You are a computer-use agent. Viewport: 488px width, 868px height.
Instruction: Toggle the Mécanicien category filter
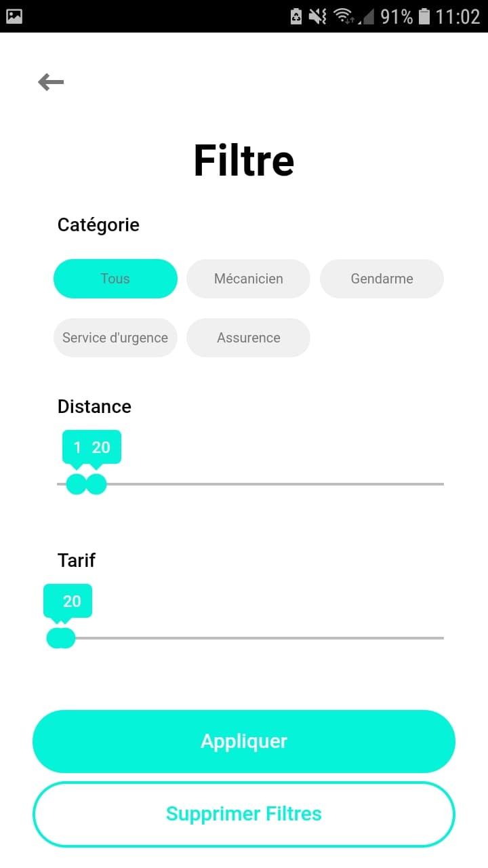[x=248, y=279]
